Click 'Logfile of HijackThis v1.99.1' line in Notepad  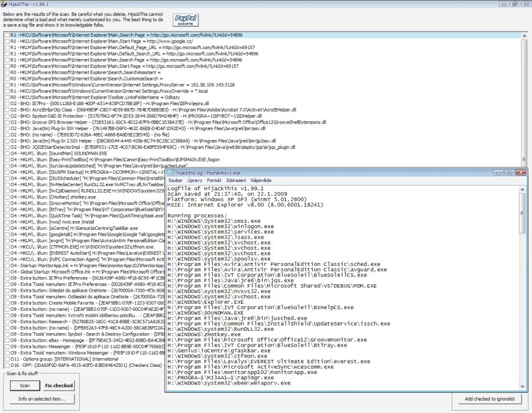pyautogui.click(x=215, y=188)
